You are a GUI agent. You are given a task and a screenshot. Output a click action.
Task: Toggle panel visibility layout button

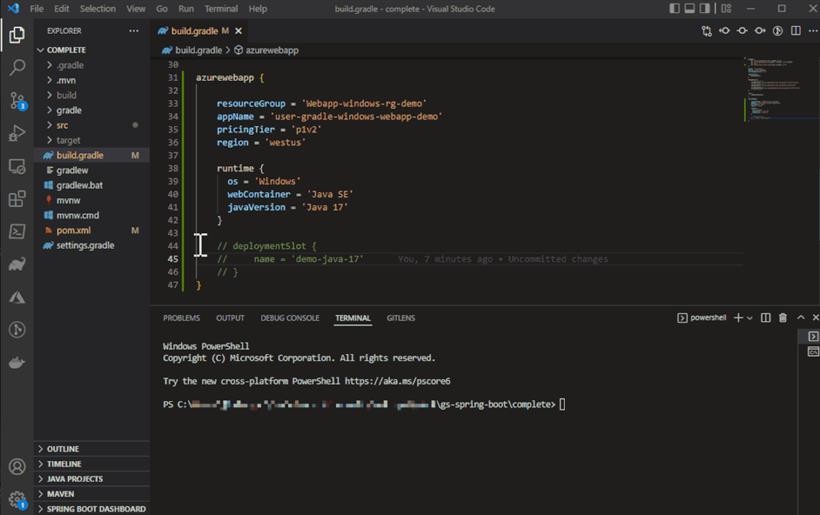pyautogui.click(x=690, y=8)
